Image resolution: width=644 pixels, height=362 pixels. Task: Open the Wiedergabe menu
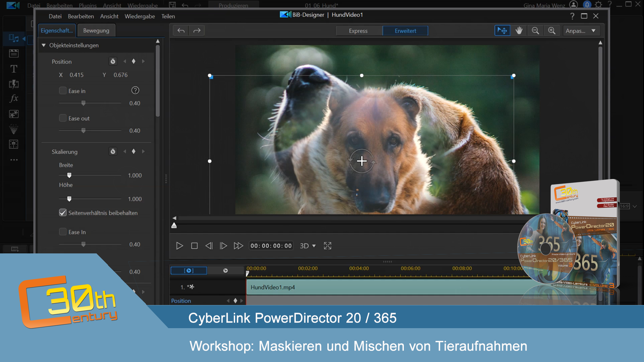point(140,16)
